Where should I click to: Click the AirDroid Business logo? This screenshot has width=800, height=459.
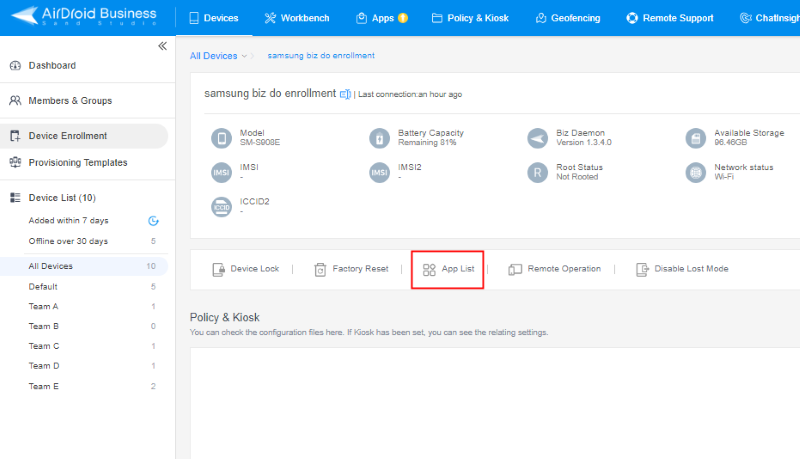85,17
